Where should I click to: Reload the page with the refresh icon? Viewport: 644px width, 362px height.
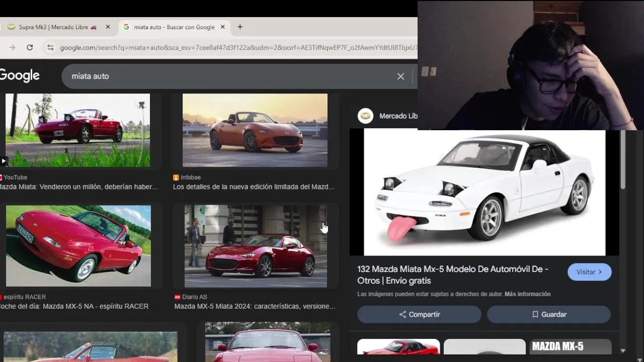coord(30,47)
